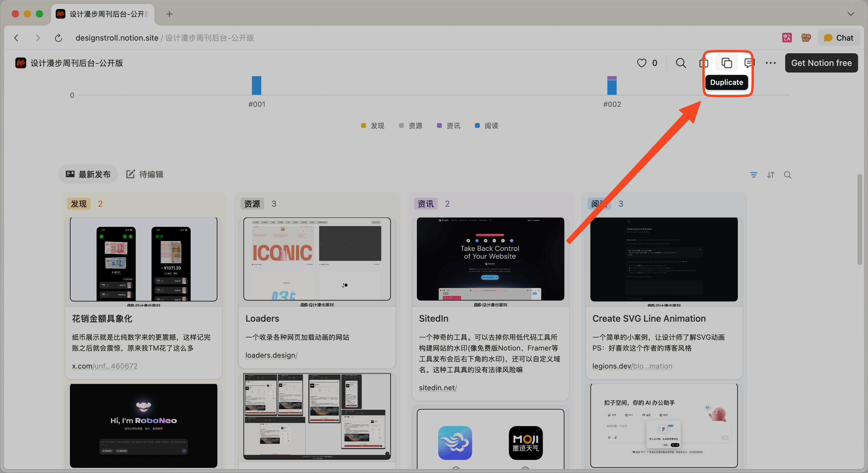Open the three-dot more options menu
868x473 pixels.
click(770, 63)
